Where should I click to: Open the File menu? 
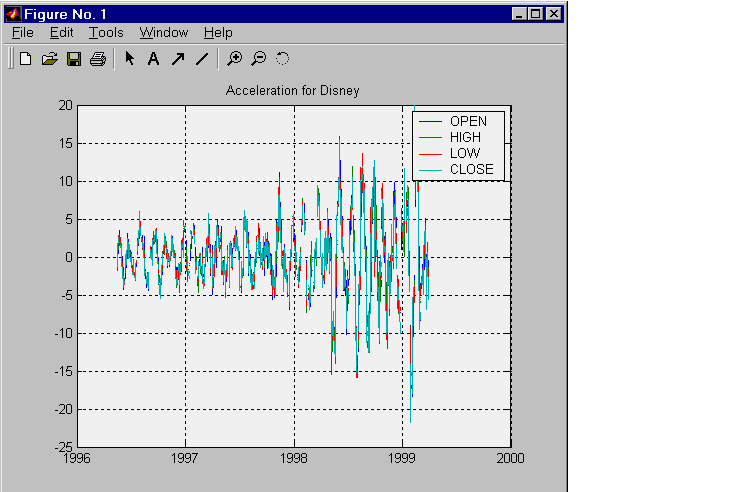(22, 33)
